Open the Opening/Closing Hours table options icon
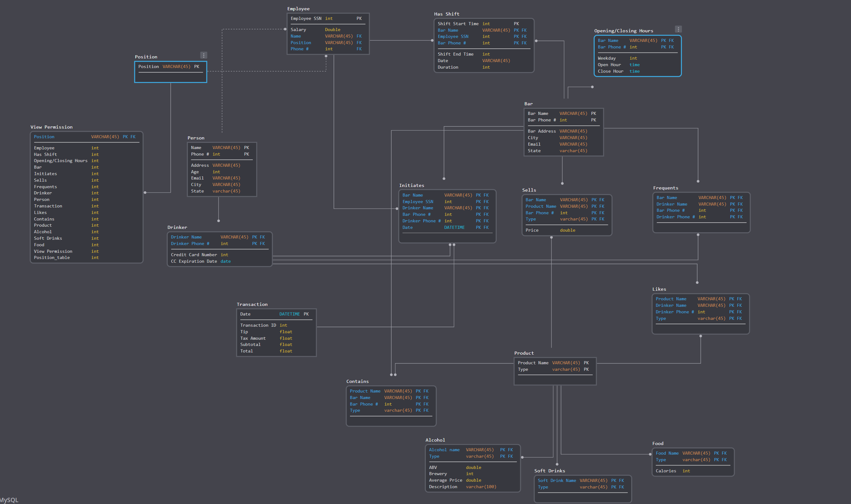Screen dimensions: 851x504 [x=678, y=29]
